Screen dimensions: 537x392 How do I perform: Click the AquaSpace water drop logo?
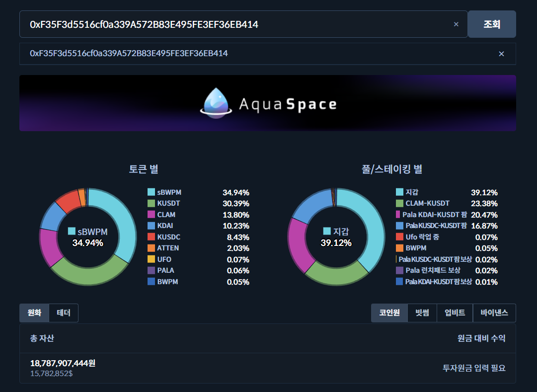(x=216, y=103)
